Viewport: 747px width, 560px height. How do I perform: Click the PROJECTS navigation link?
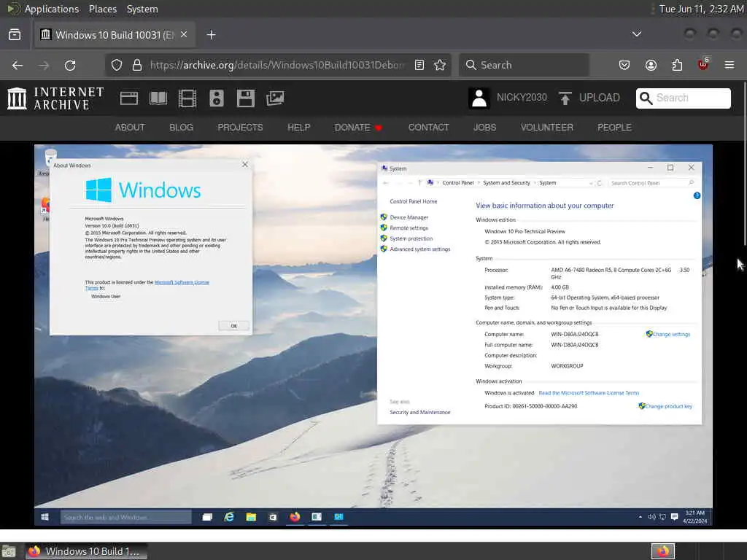coord(240,127)
